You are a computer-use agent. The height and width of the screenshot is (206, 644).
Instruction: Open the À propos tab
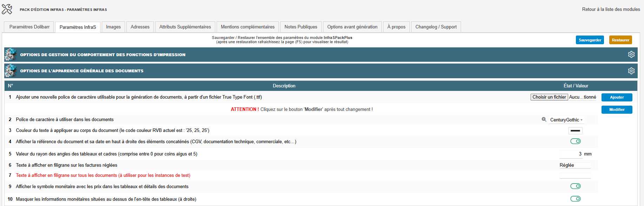tap(396, 27)
